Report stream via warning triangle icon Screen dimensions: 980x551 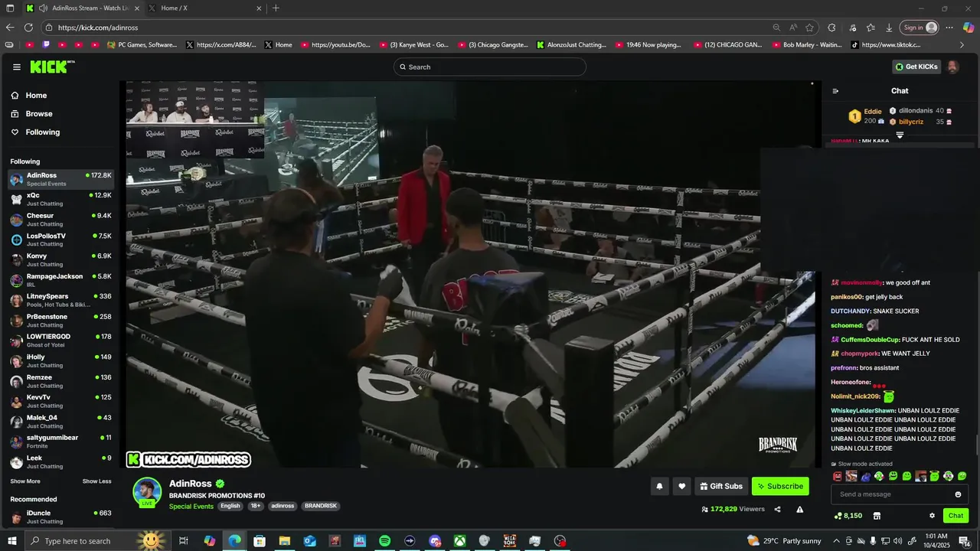pyautogui.click(x=799, y=509)
